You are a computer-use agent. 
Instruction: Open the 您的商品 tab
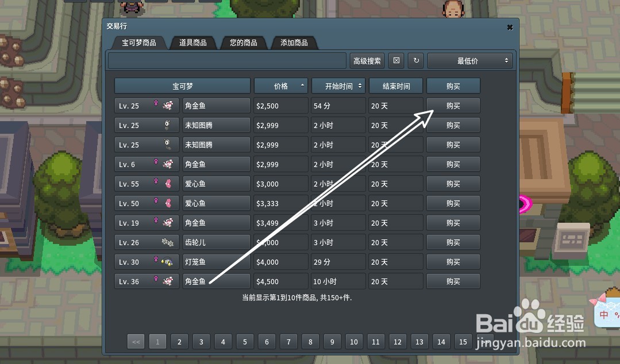[x=244, y=42]
